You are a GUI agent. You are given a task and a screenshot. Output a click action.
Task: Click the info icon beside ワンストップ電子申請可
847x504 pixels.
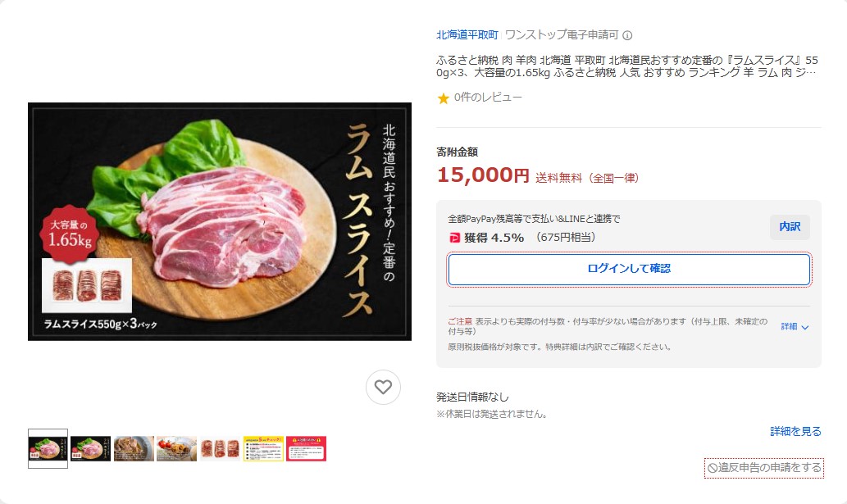[627, 35]
